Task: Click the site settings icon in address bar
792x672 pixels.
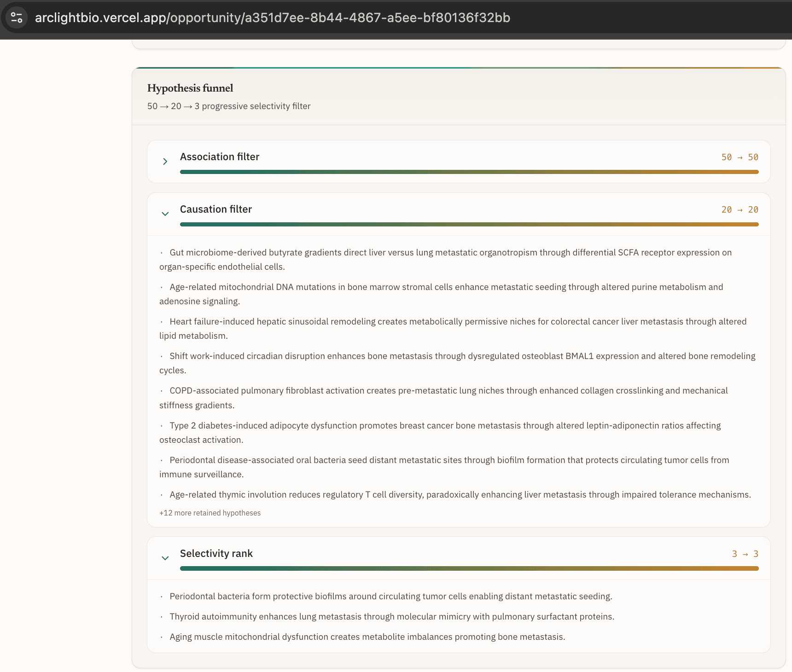Action: [x=17, y=17]
